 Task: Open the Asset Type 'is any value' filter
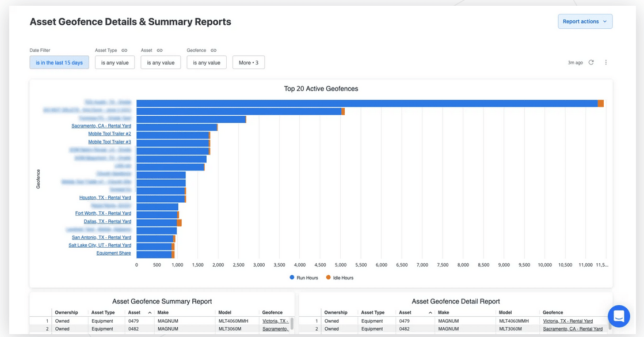(115, 63)
